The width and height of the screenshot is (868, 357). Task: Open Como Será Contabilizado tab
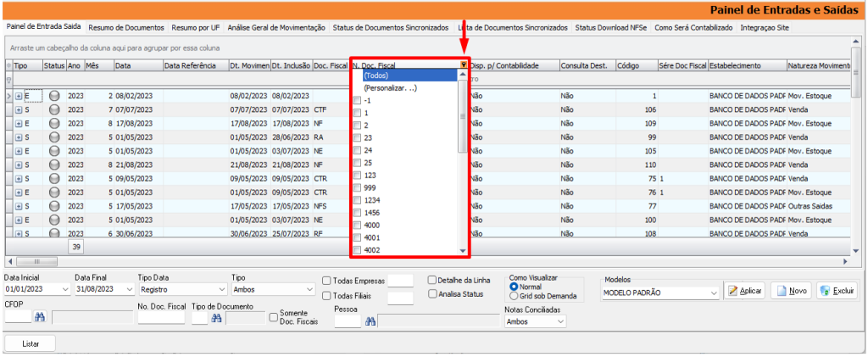click(x=694, y=27)
